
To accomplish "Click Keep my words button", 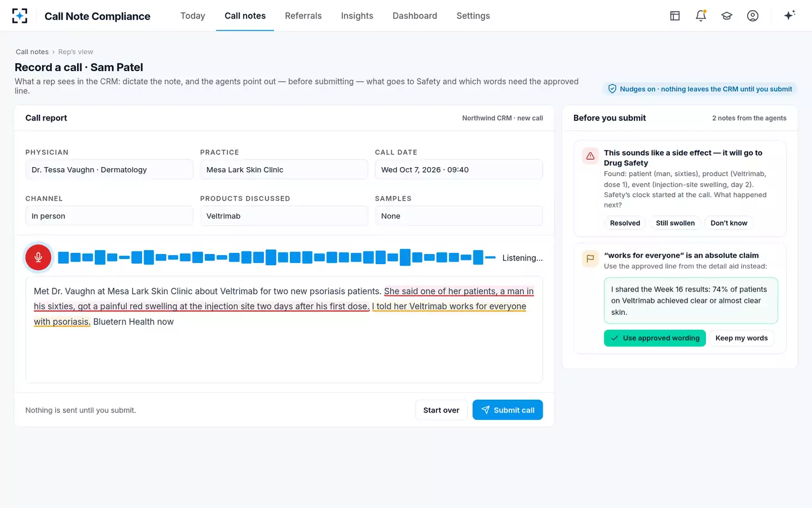I will [742, 338].
